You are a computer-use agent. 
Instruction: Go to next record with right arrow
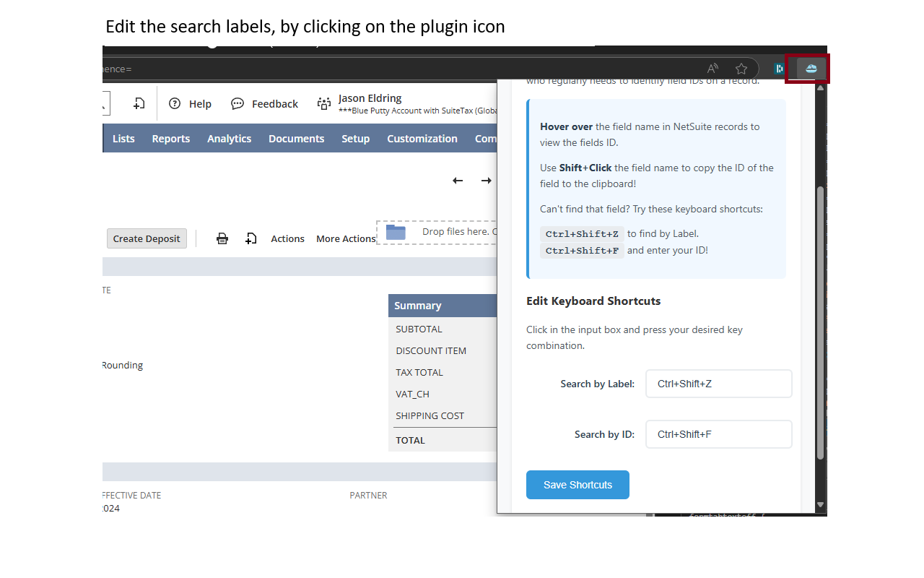click(x=487, y=181)
